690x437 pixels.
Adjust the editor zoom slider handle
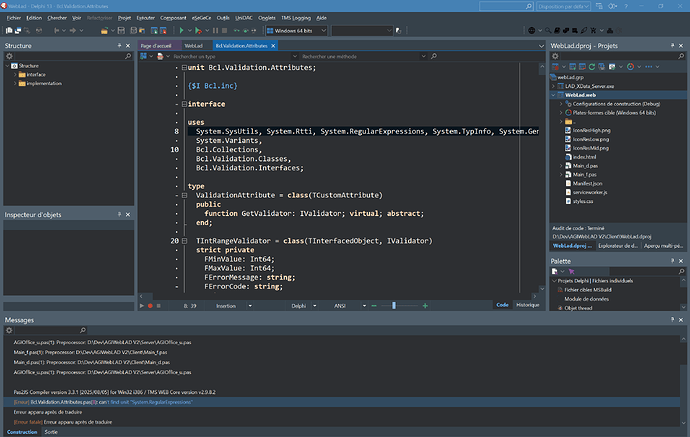[394, 306]
